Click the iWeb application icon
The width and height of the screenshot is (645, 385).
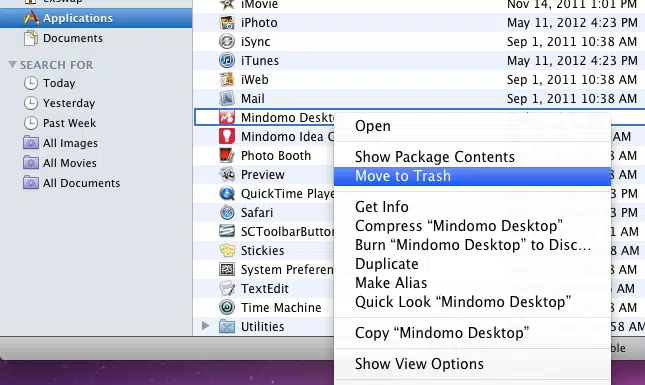click(227, 79)
